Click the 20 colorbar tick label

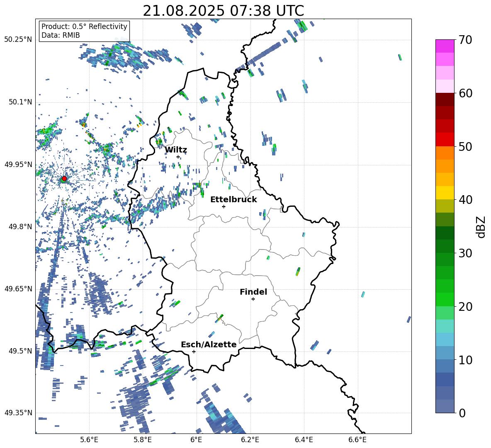pos(465,306)
